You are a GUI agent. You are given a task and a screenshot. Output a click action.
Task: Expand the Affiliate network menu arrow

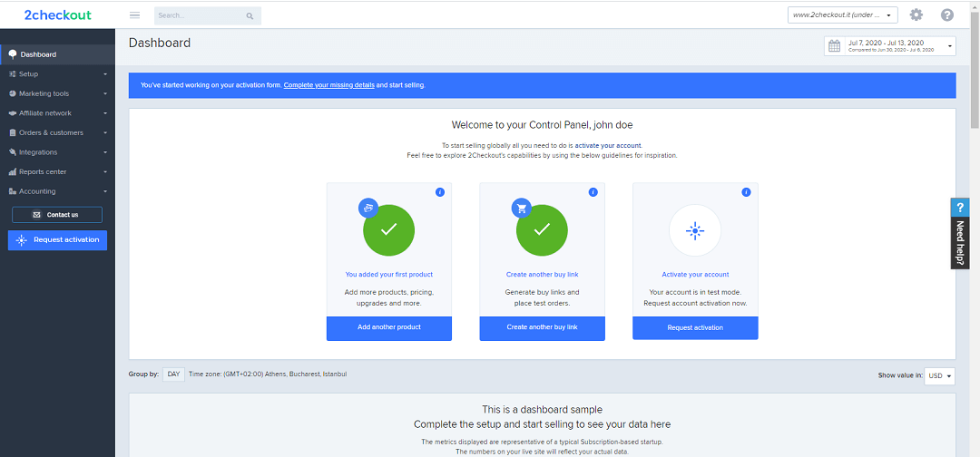105,113
